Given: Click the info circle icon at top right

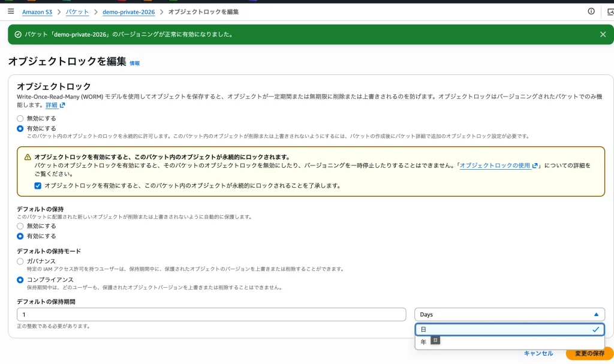Looking at the screenshot, I should [x=591, y=11].
